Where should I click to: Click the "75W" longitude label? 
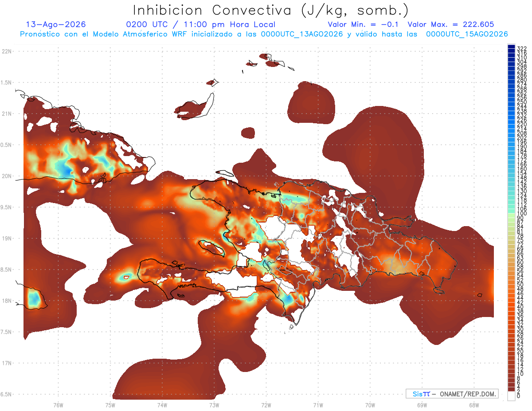pyautogui.click(x=110, y=405)
